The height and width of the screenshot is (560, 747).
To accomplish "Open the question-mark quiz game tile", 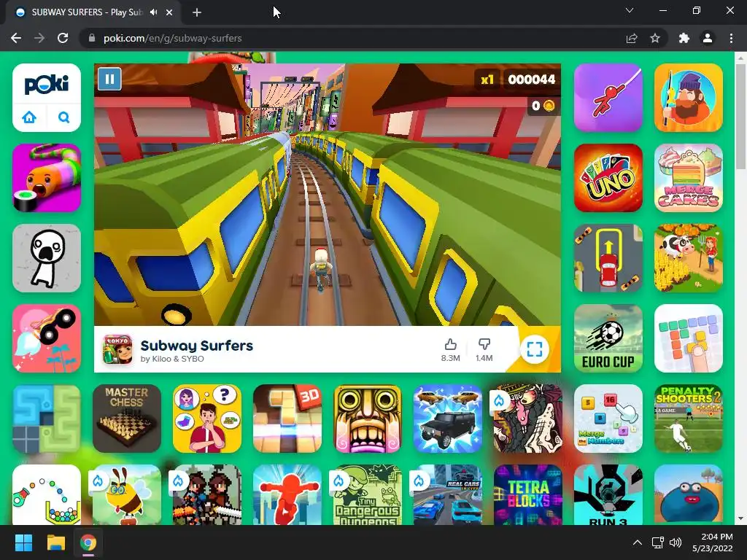I will click(206, 419).
